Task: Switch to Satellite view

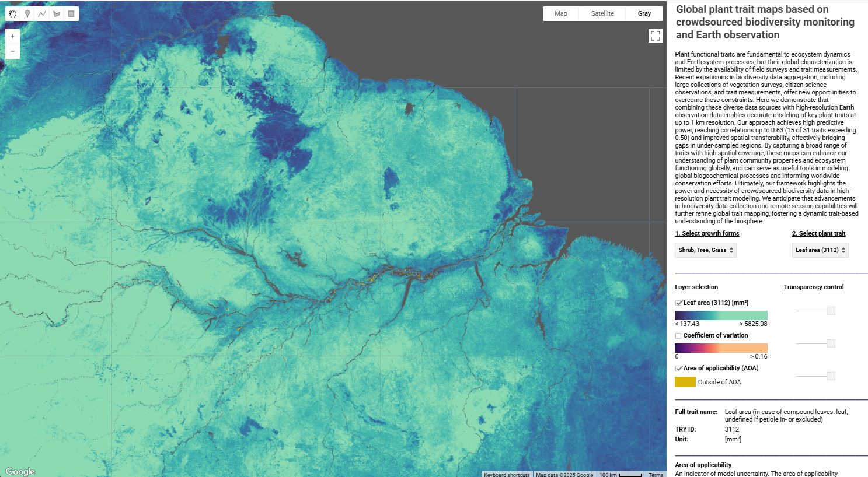Action: (602, 13)
